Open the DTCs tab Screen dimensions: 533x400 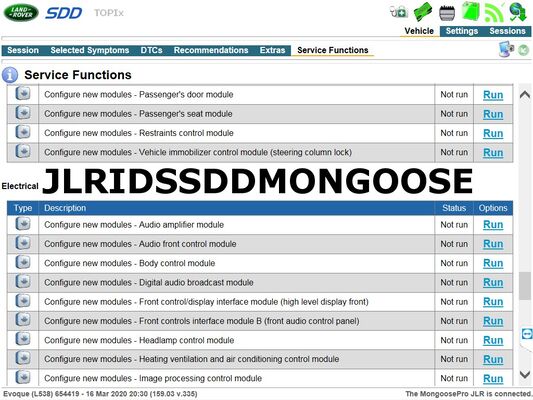(151, 50)
